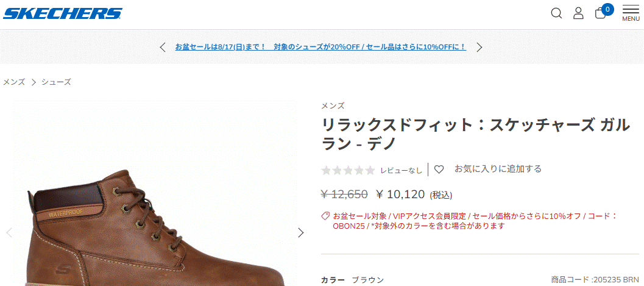The height and width of the screenshot is (286, 644).
Task: Navigate to シューズ breadcrumb
Action: click(56, 82)
